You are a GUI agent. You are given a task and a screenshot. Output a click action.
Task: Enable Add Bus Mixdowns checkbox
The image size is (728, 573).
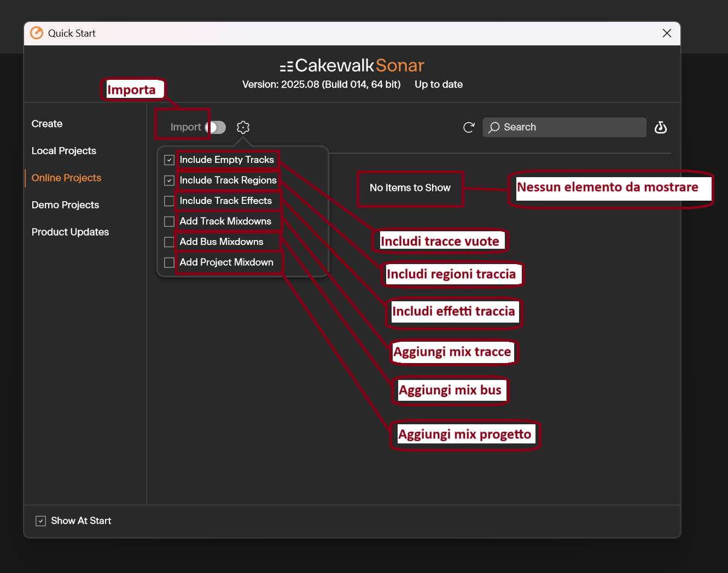click(170, 242)
